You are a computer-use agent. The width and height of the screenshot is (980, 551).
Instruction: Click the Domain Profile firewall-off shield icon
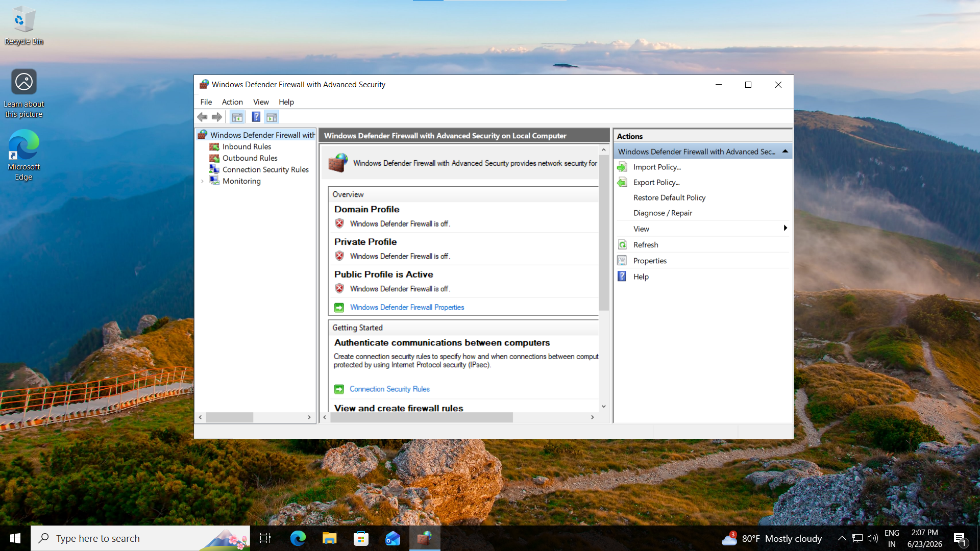[339, 223]
